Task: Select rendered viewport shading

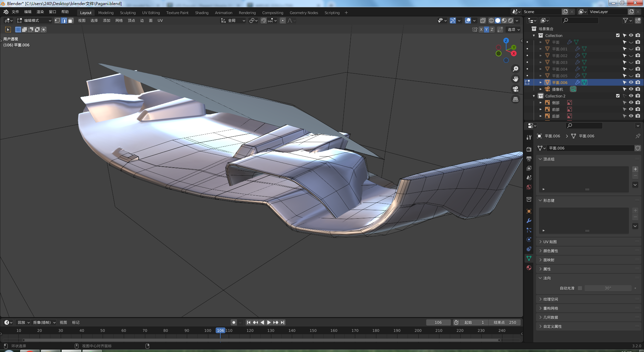Action: click(511, 20)
